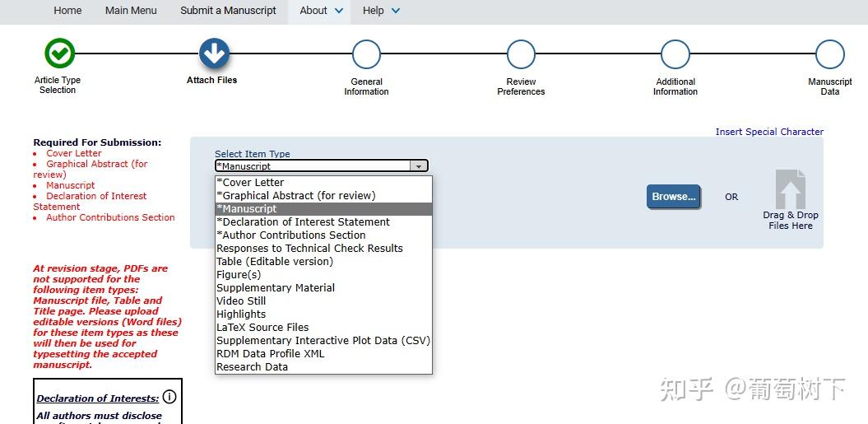Screen dimensions: 868x424
Task: Select Research Data from the list
Action: click(252, 367)
